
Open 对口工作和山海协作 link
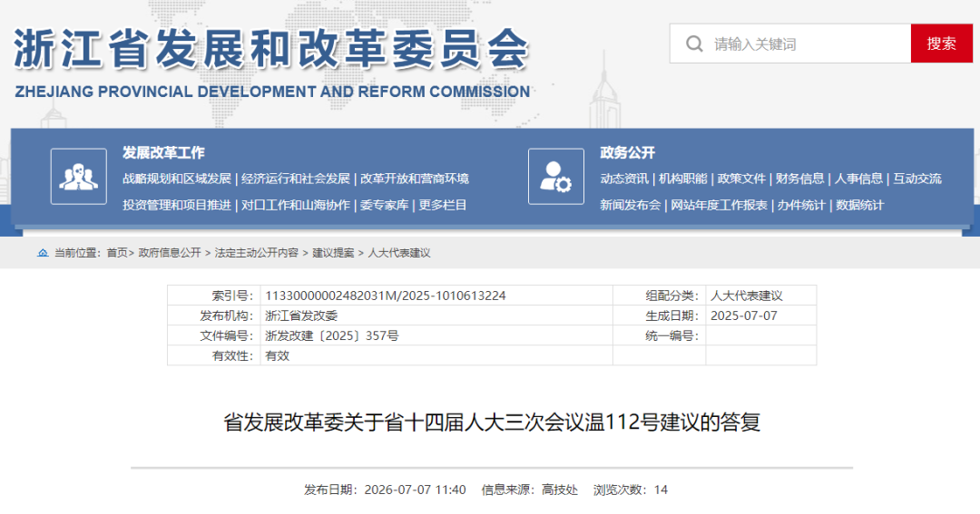tap(296, 205)
